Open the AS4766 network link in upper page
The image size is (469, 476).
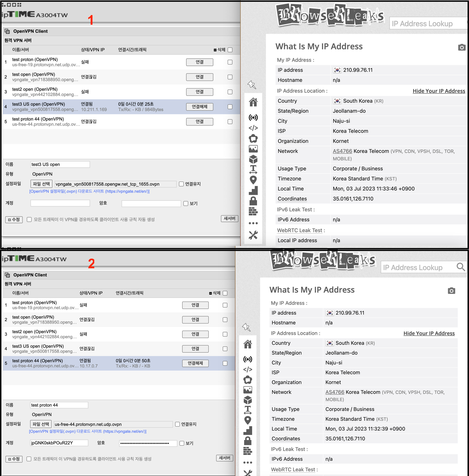(342, 151)
